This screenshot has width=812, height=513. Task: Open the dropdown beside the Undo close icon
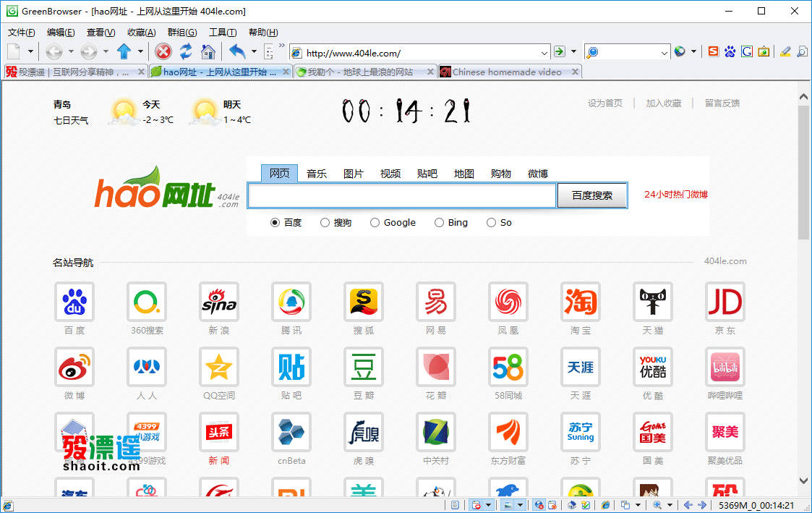pyautogui.click(x=254, y=51)
